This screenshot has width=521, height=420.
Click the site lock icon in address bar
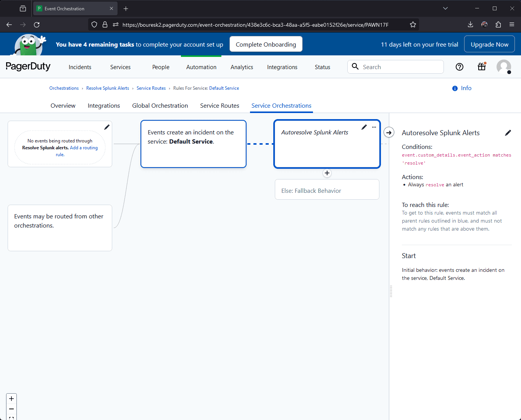pos(105,24)
